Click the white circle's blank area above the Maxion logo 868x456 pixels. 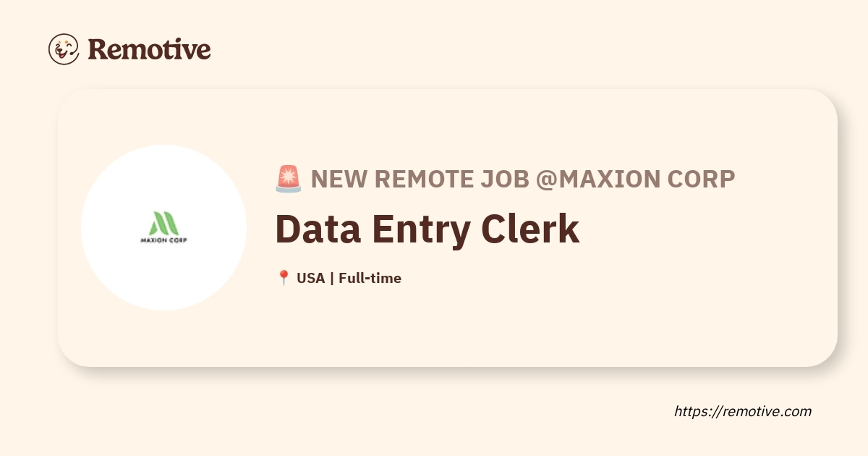pyautogui.click(x=163, y=177)
